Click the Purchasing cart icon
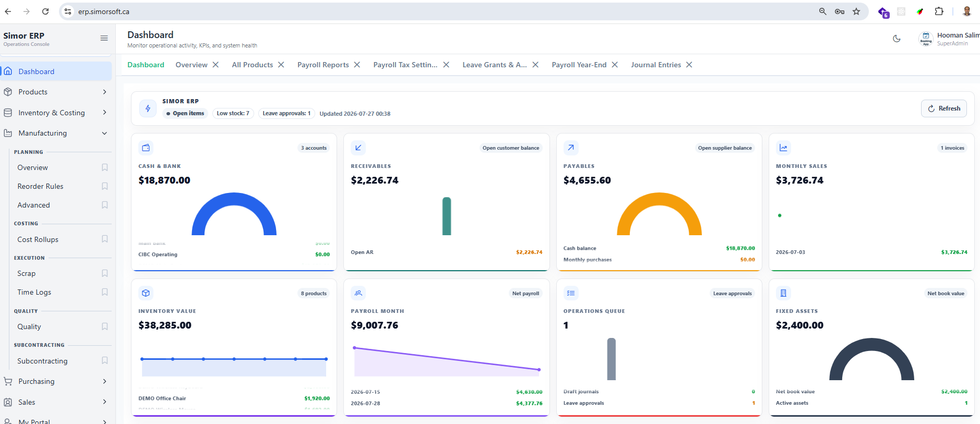Screen dimensions: 980x424 tap(8, 381)
